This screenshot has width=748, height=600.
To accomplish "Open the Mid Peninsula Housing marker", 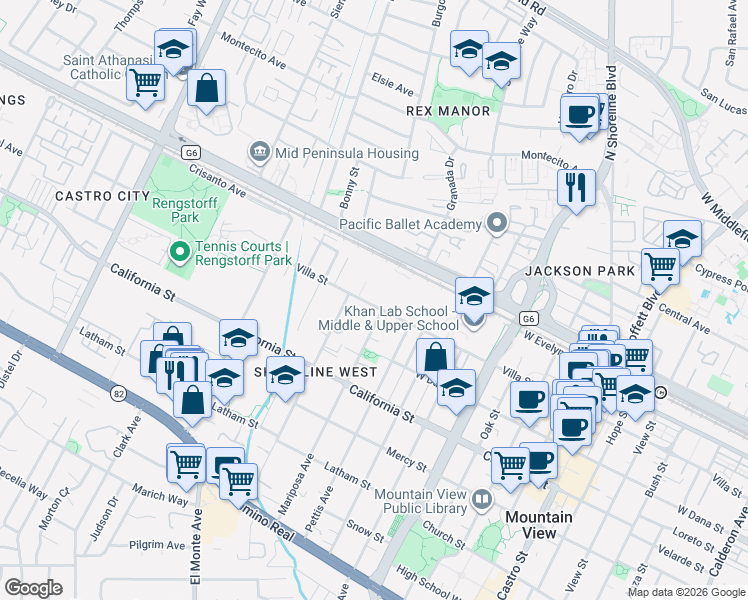I will coord(260,152).
